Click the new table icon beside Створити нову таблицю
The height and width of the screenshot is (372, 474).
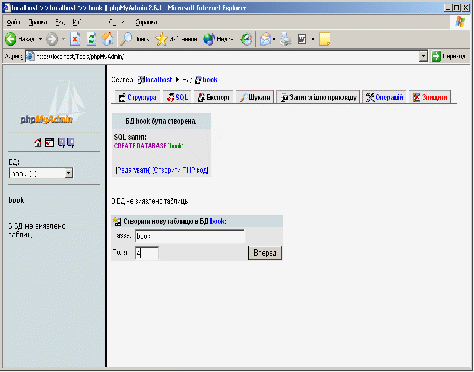[117, 221]
